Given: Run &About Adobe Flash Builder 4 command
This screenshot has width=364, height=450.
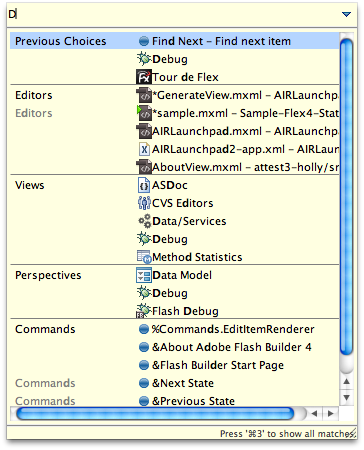Looking at the screenshot, I should [x=175, y=347].
